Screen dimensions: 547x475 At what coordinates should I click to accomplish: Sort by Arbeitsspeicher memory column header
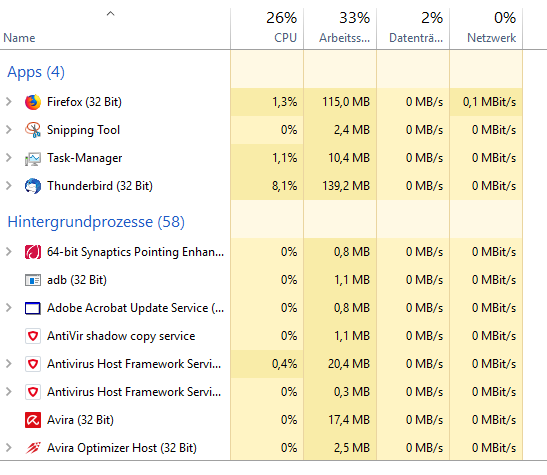340,28
